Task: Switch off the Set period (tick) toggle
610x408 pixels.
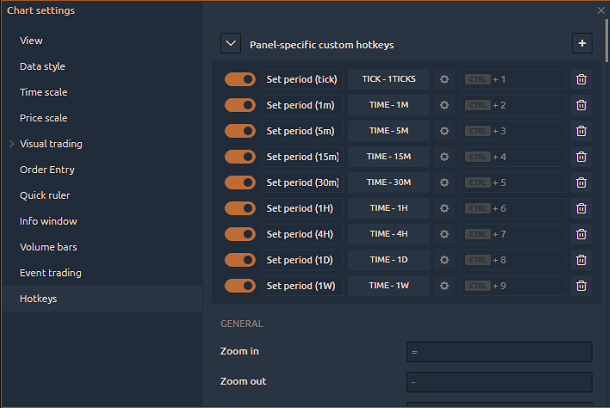Action: 240,79
